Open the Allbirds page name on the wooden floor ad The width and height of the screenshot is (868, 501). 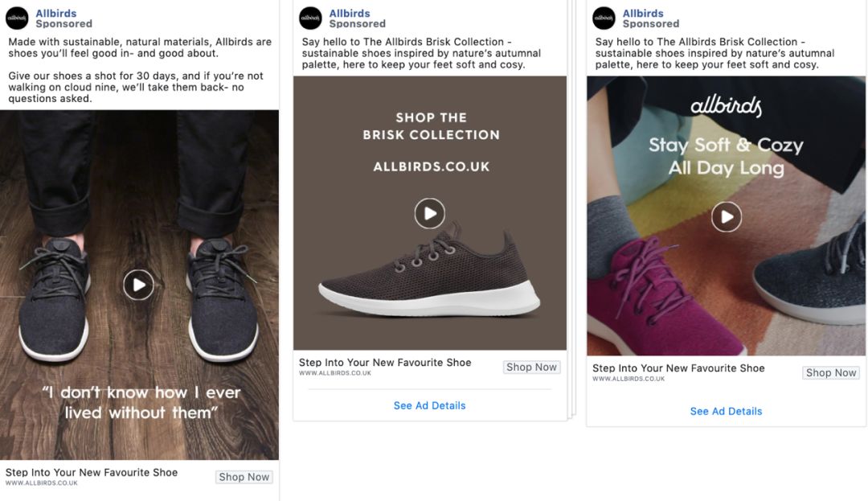pyautogui.click(x=56, y=13)
